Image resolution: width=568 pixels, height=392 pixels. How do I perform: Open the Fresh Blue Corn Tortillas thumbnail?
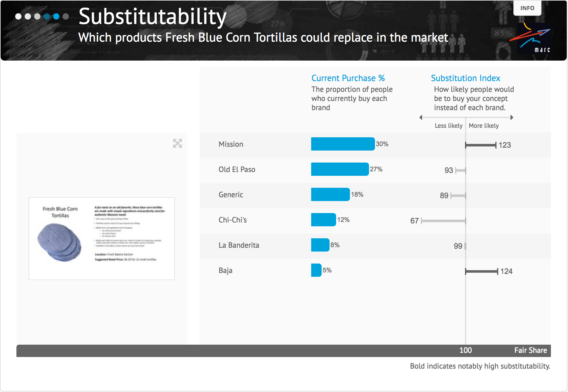102,239
